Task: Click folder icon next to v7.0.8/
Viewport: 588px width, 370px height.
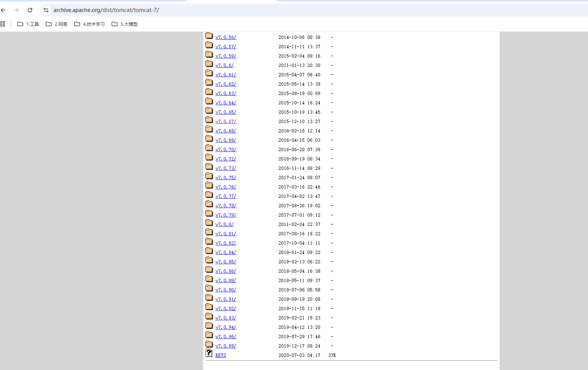Action: pyautogui.click(x=209, y=223)
